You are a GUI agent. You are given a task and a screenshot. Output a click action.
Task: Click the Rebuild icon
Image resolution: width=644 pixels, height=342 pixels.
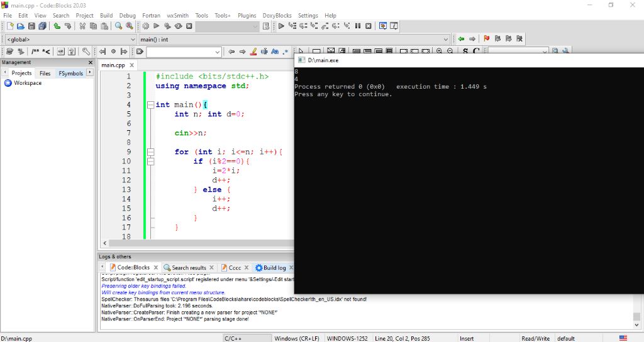178,26
